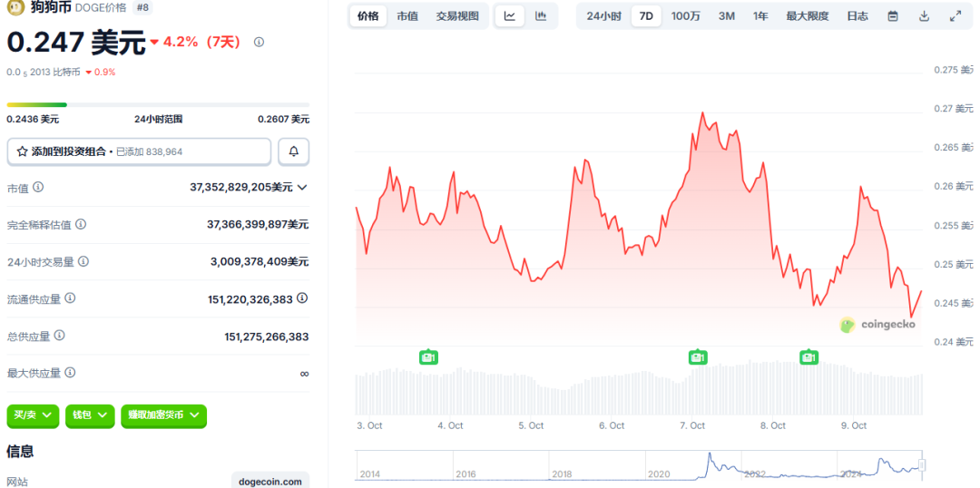Open the dogecoin.com website link

[270, 482]
